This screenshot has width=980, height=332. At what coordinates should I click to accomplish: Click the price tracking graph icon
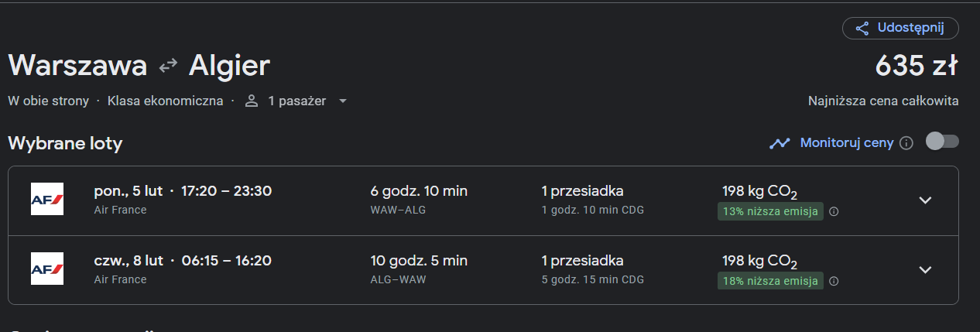point(780,143)
